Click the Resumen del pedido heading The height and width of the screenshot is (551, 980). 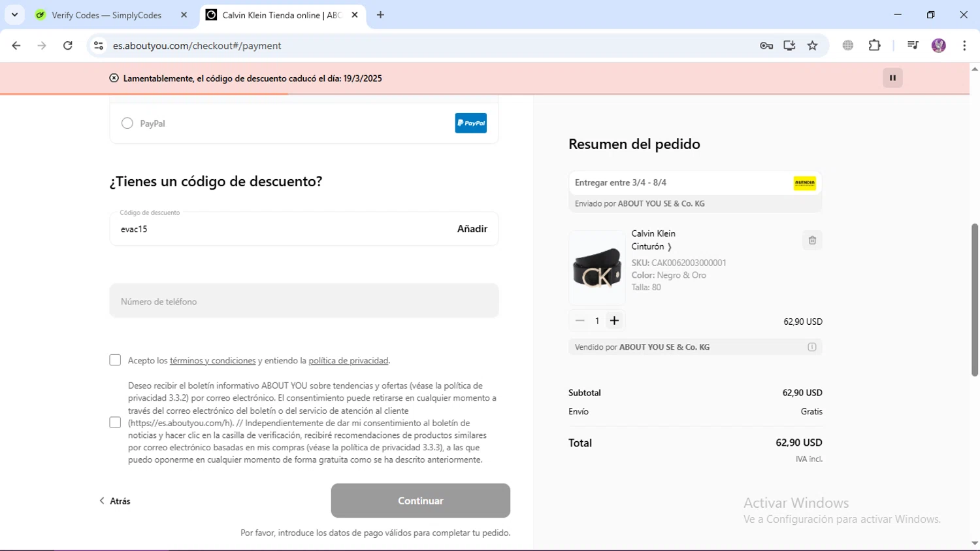click(x=634, y=144)
